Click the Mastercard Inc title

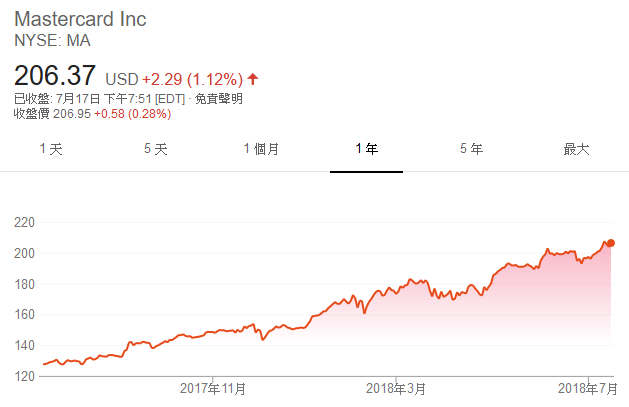(x=80, y=19)
